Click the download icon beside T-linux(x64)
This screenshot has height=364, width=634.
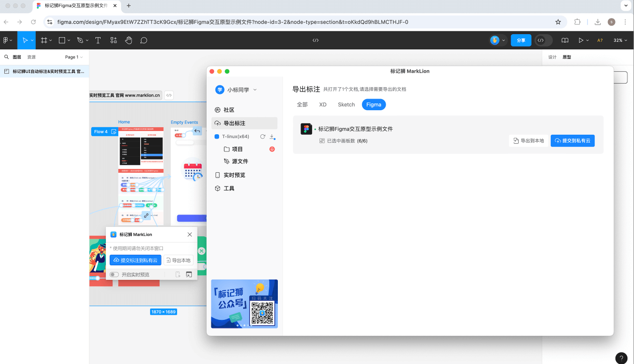[272, 137]
